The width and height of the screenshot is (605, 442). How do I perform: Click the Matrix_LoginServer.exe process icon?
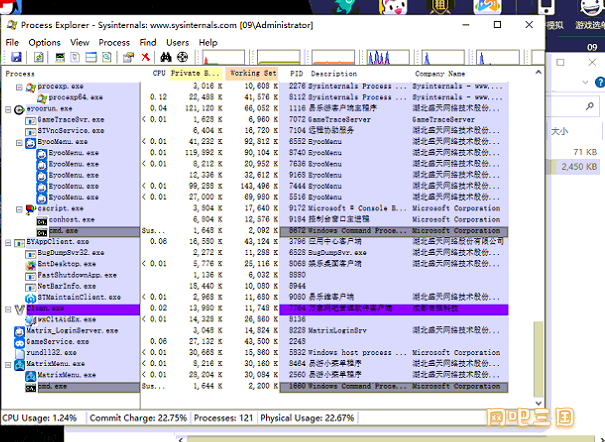pyautogui.click(x=19, y=332)
